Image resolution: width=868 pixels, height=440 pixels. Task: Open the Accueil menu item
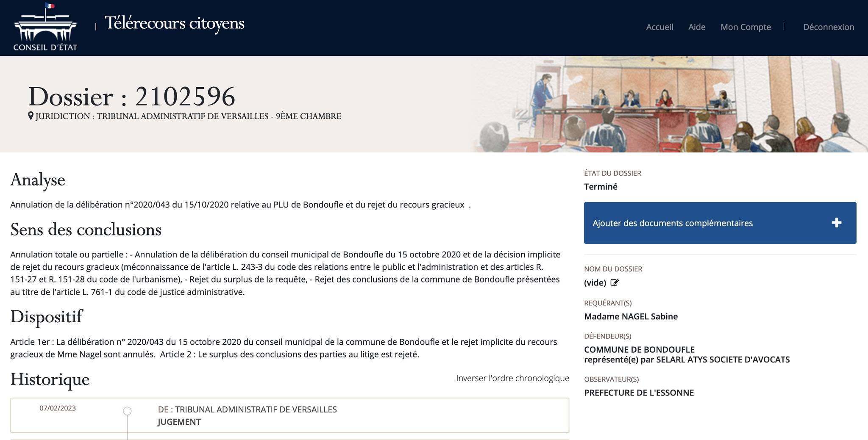click(x=659, y=27)
